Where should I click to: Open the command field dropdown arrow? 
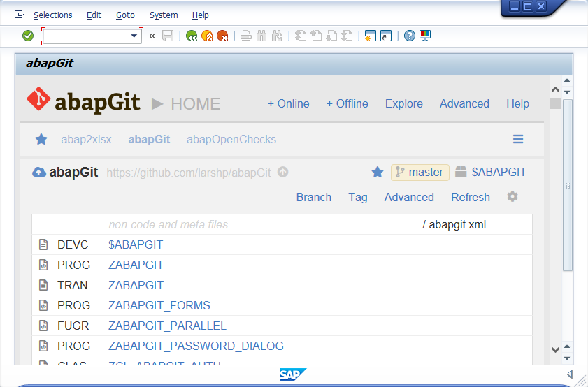click(x=134, y=36)
